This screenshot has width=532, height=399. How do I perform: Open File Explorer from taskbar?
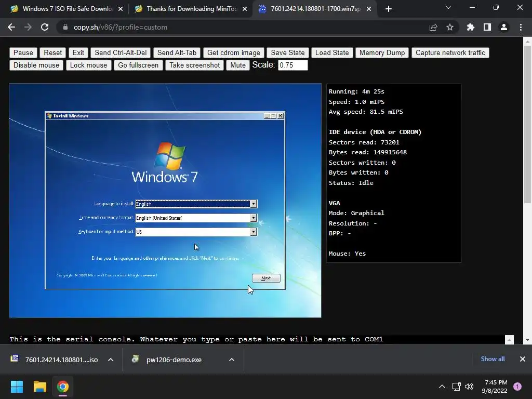(39, 387)
